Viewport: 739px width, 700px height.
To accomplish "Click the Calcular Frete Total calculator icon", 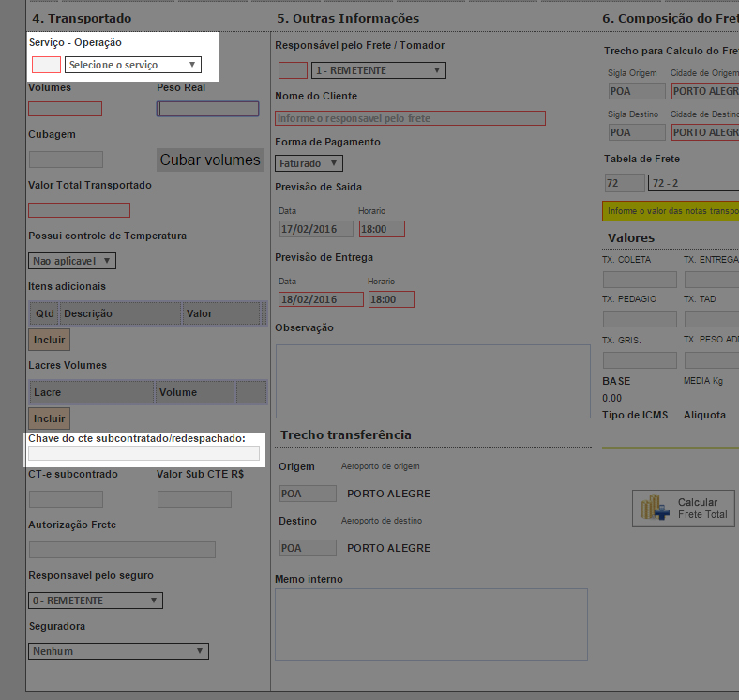I will pyautogui.click(x=656, y=509).
